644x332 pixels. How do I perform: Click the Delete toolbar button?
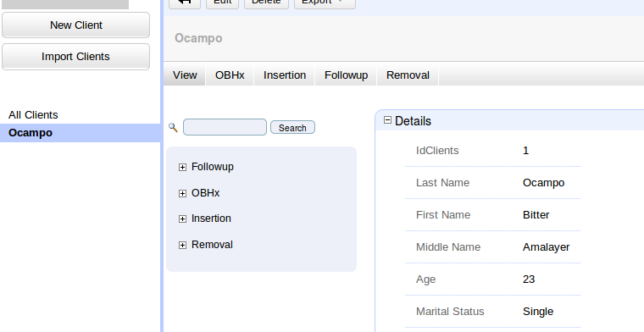coord(266,2)
